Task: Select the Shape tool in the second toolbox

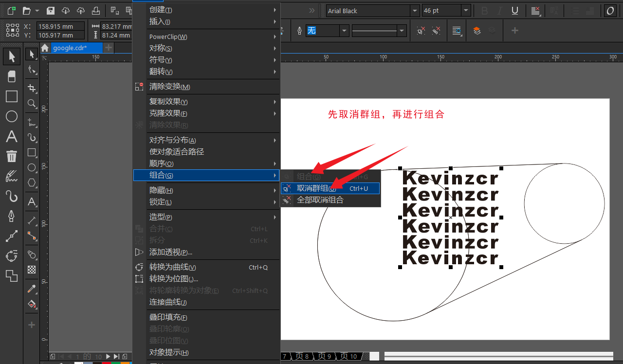Action: 32,70
